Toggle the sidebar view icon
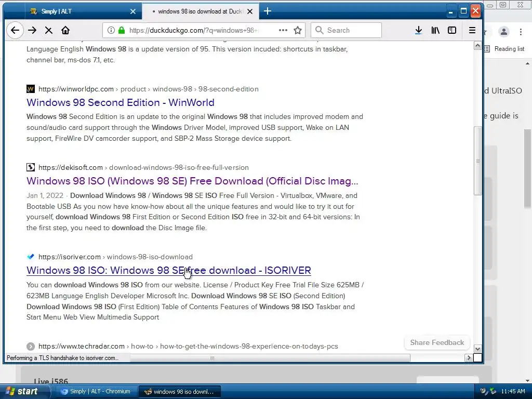 coord(452,30)
